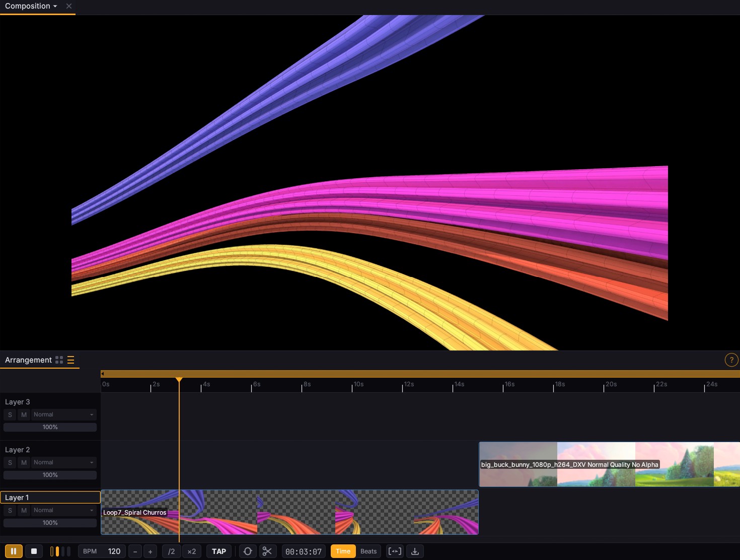Open Layer 1 blend mode dropdown
The width and height of the screenshot is (740, 560).
point(64,510)
